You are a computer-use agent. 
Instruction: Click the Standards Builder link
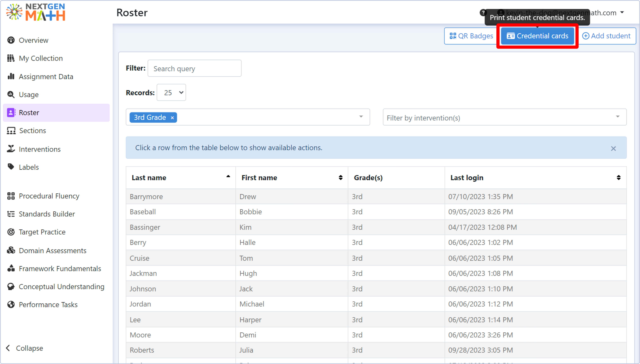[47, 214]
